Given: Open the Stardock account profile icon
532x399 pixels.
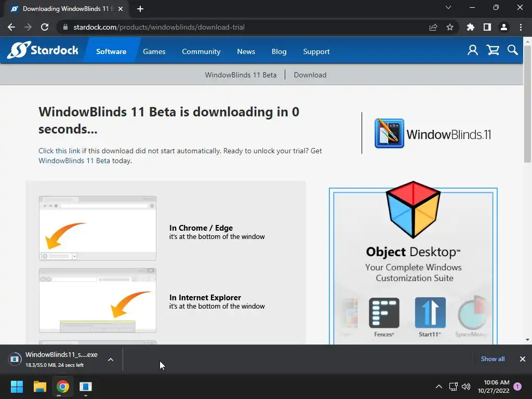Looking at the screenshot, I should (x=472, y=50).
